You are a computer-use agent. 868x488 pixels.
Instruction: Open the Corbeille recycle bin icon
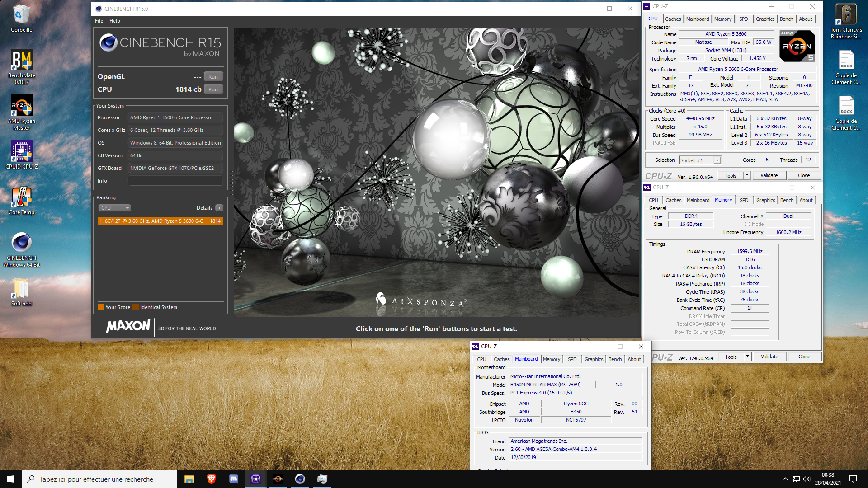tap(21, 18)
